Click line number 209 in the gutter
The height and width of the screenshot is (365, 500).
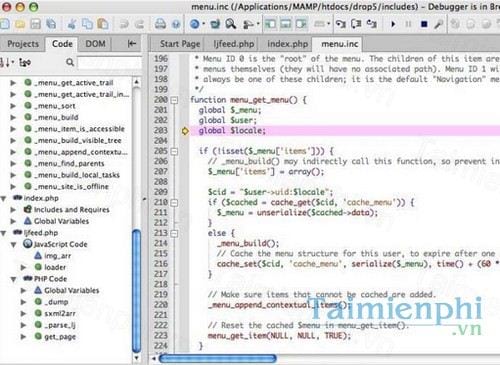(161, 192)
